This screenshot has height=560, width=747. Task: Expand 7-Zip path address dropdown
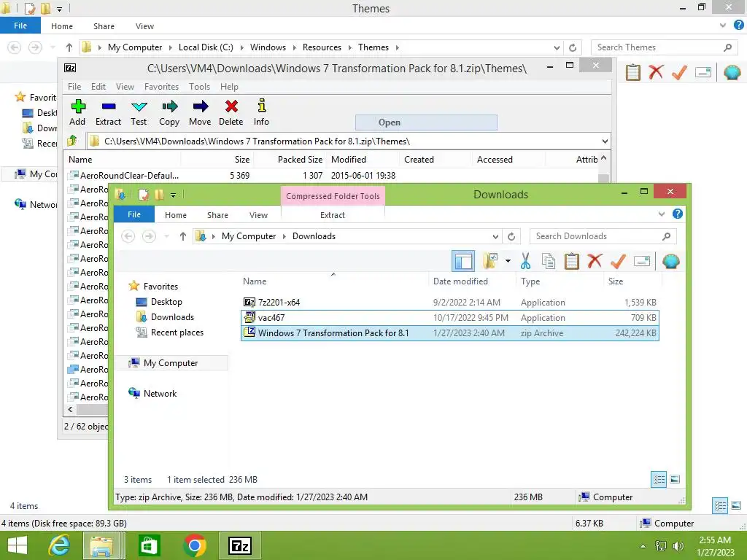pyautogui.click(x=605, y=141)
